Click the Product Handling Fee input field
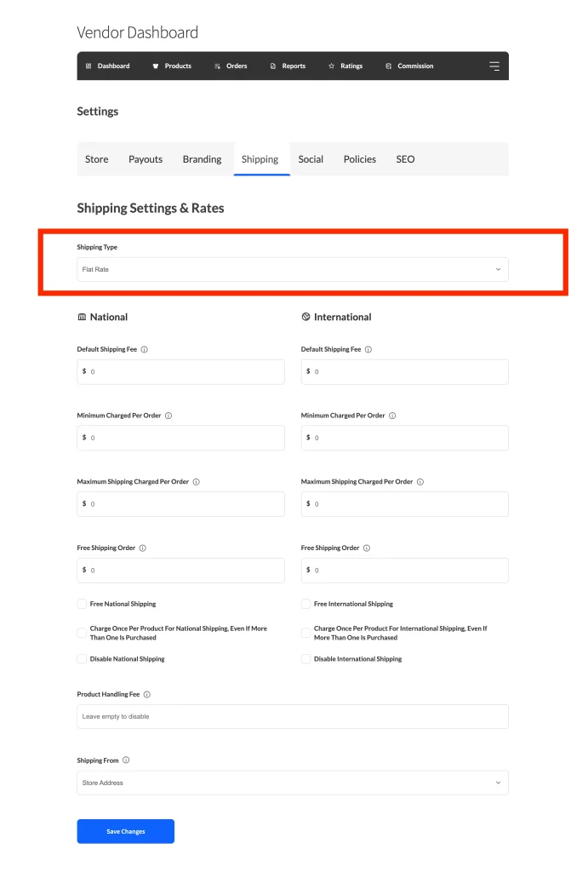Viewport: 588px width, 872px height. coord(293,716)
